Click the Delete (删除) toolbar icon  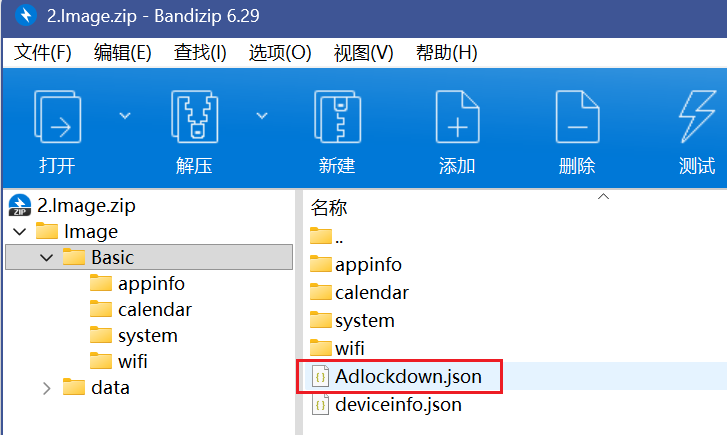click(577, 118)
